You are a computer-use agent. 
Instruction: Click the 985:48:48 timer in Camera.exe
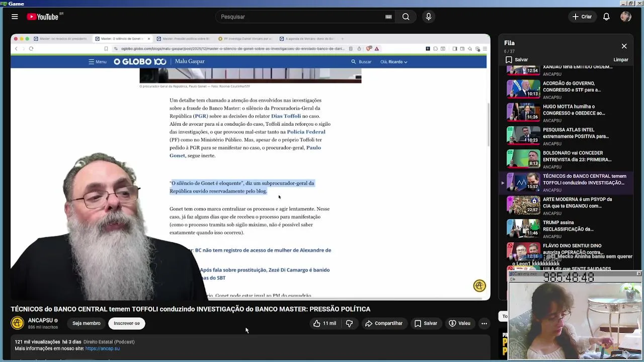[569, 278]
